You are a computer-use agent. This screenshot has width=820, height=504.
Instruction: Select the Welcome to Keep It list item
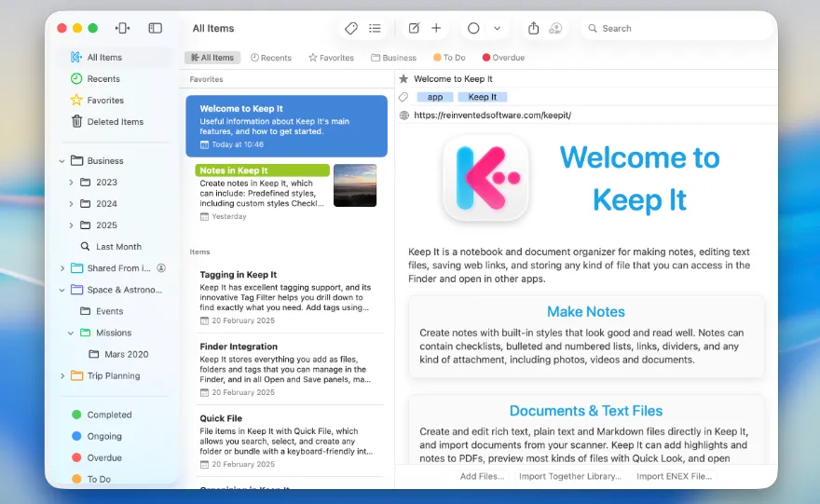click(x=287, y=126)
